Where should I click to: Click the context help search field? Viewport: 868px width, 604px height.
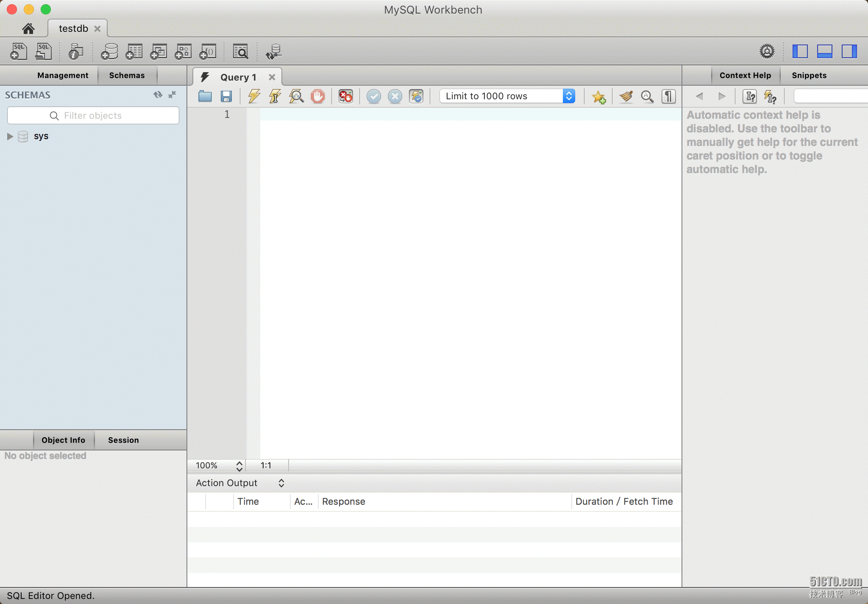pyautogui.click(x=831, y=96)
